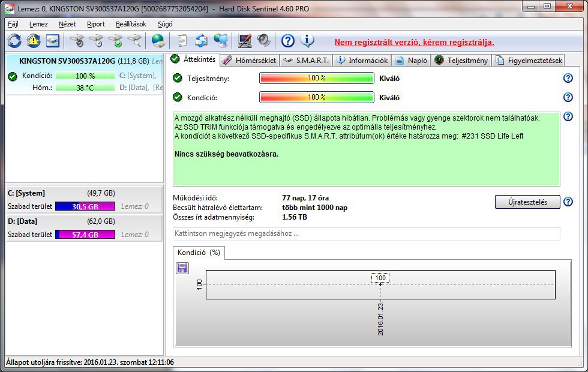Click the status bar 'Állapot utoljára frissítve' text
Viewport: 588px width, 372px height.
click(x=90, y=362)
